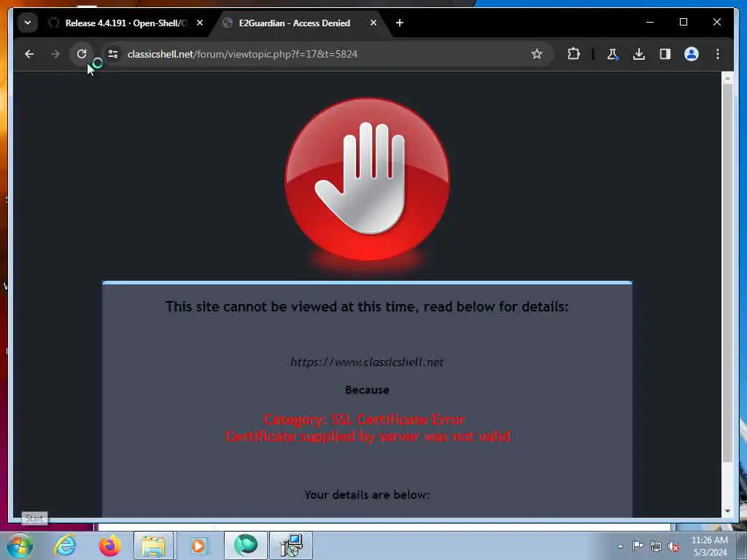This screenshot has height=560, width=747.
Task: Open Chrome Labs flask icon
Action: (x=613, y=54)
